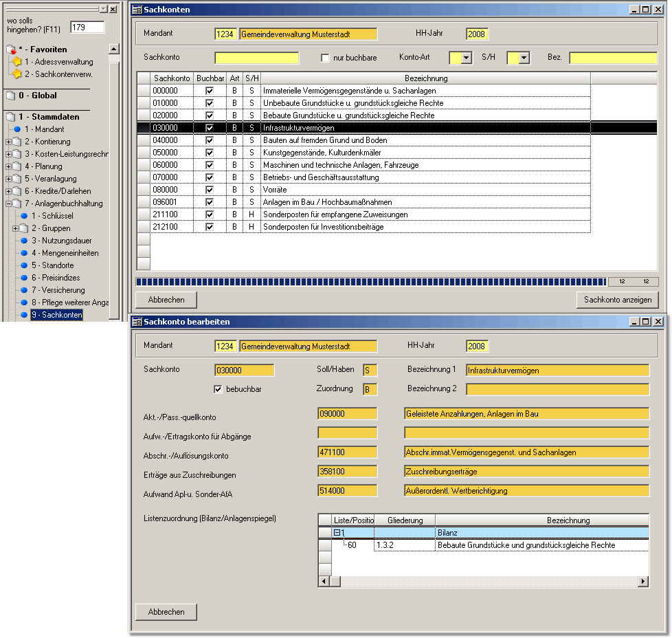Open the S/H filter dropdown
Screen dimensions: 672x638
pyautogui.click(x=524, y=58)
